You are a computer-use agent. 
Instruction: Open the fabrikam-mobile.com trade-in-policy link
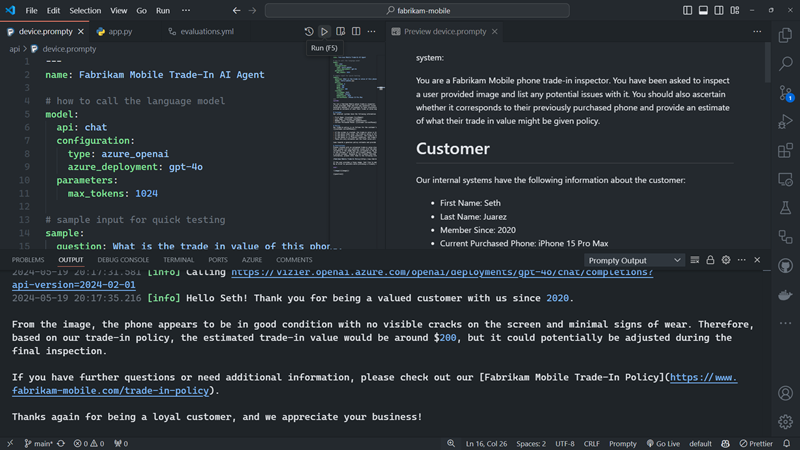pos(110,391)
